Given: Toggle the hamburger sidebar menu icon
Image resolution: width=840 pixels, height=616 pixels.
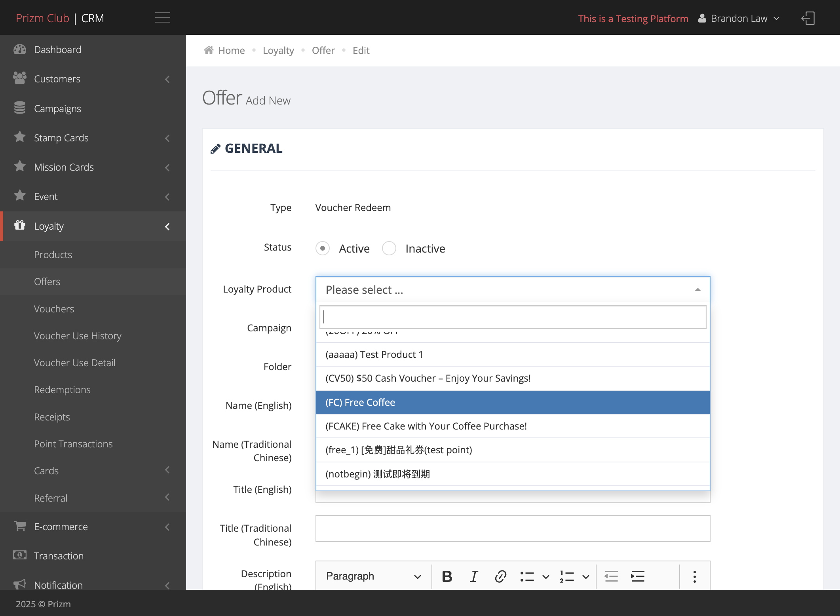Looking at the screenshot, I should 162,18.
